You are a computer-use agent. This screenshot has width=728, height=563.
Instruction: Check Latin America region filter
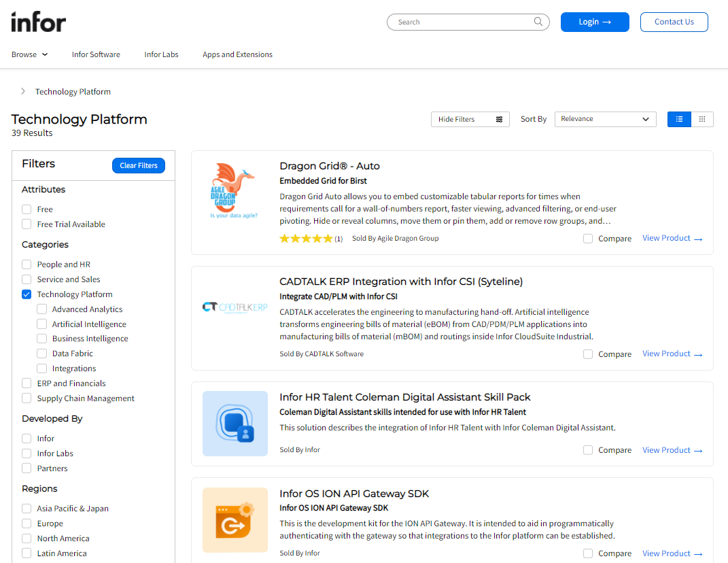(27, 553)
